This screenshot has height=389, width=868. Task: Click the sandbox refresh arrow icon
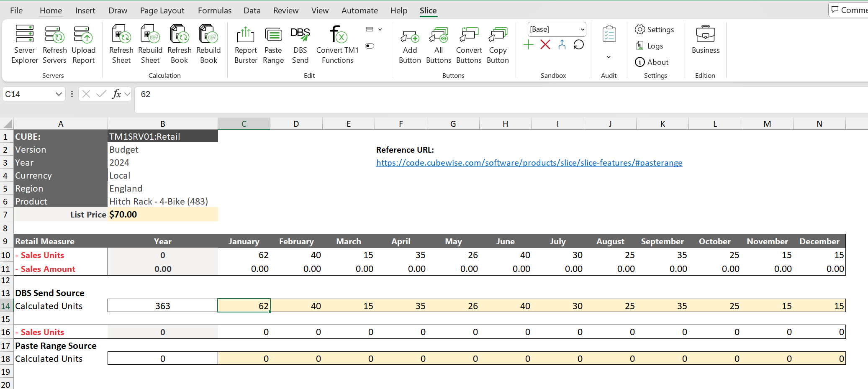(579, 45)
